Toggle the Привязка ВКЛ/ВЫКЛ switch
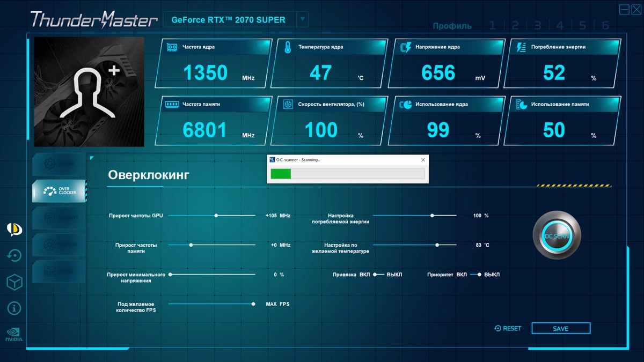This screenshot has height=362, width=644. (379, 275)
